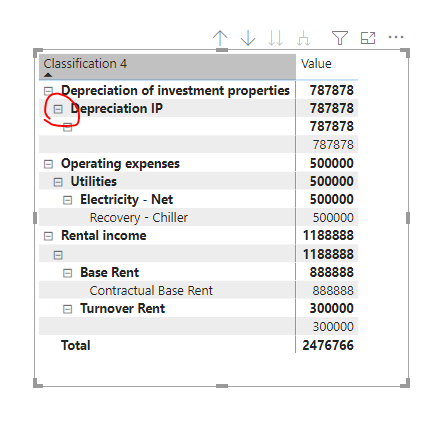Click the Electricity - Net label

[127, 200]
